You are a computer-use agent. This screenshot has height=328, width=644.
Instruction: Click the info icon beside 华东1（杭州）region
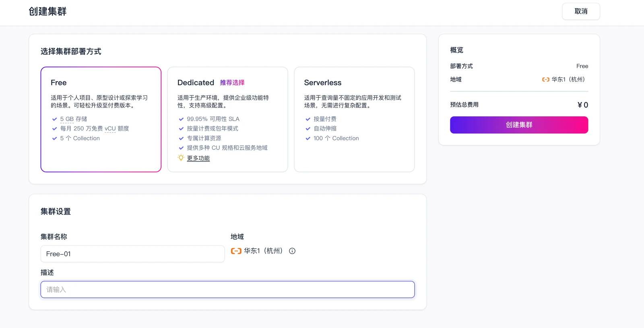[292, 251]
